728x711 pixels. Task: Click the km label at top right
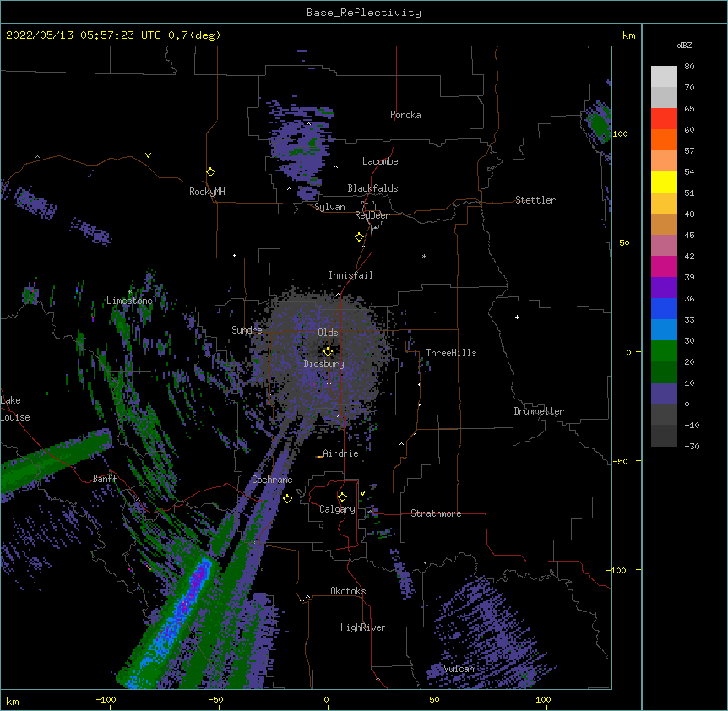tap(628, 35)
